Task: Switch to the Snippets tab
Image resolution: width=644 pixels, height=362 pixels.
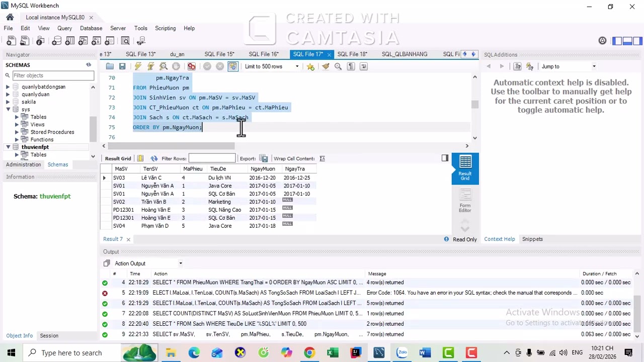Action: (532, 239)
